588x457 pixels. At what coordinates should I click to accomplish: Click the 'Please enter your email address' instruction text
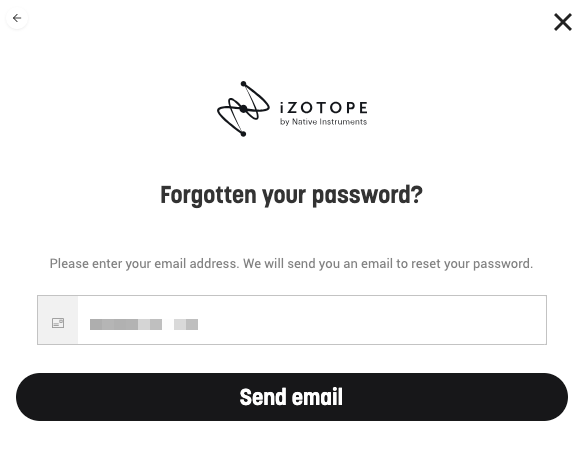291,264
